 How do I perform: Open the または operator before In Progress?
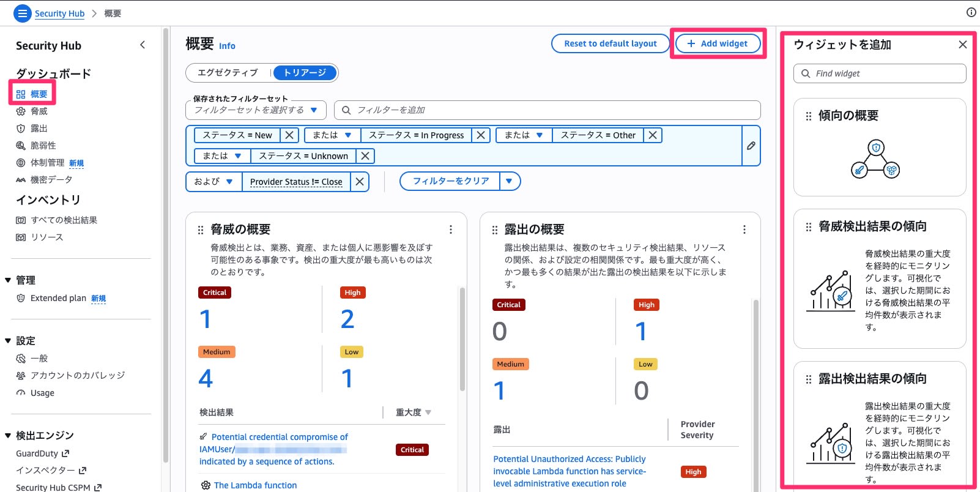[x=332, y=135]
